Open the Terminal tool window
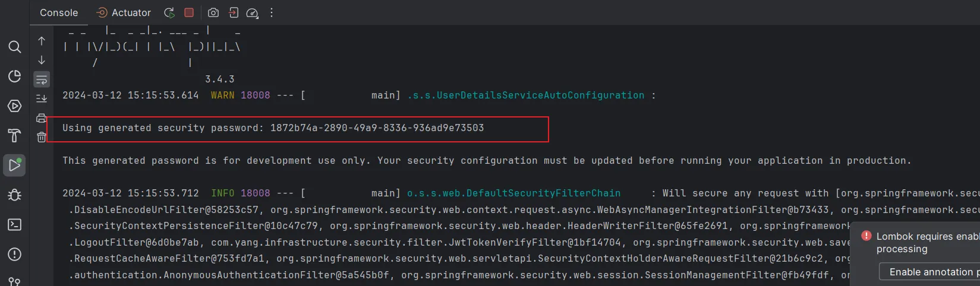Image resolution: width=980 pixels, height=286 pixels. click(x=15, y=224)
